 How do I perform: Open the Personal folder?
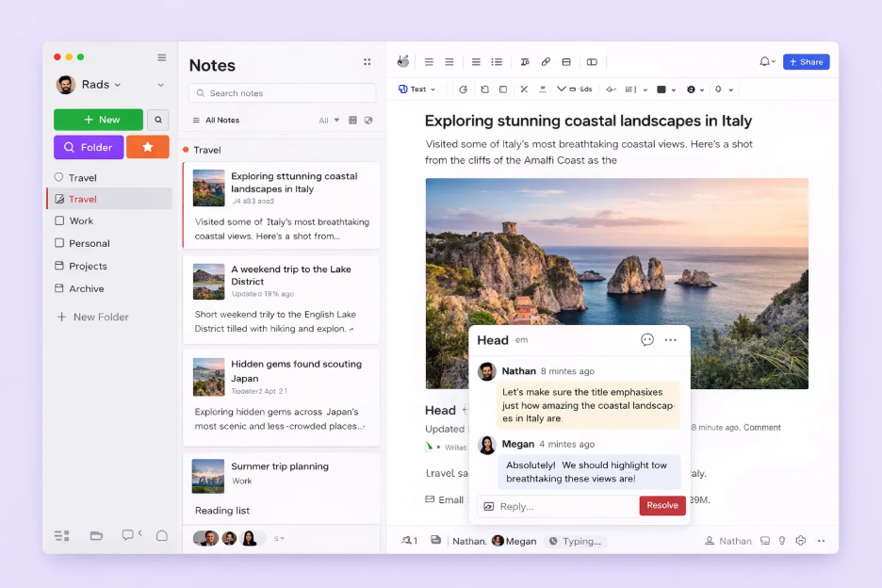(89, 243)
